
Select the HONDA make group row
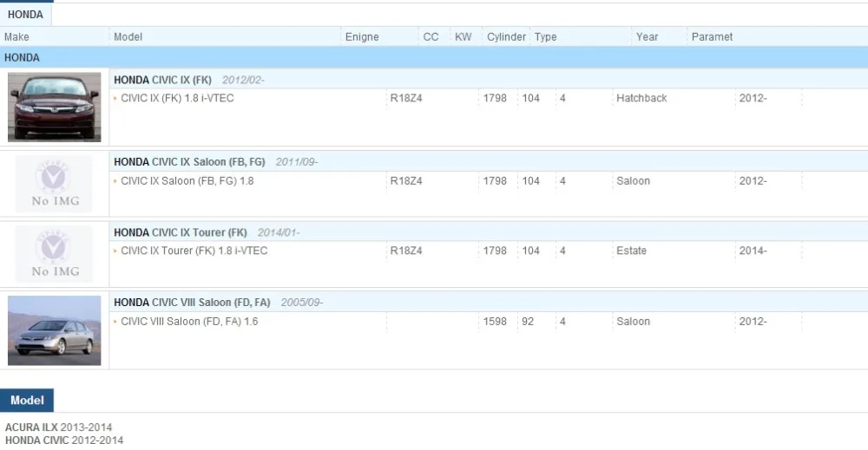click(x=434, y=57)
